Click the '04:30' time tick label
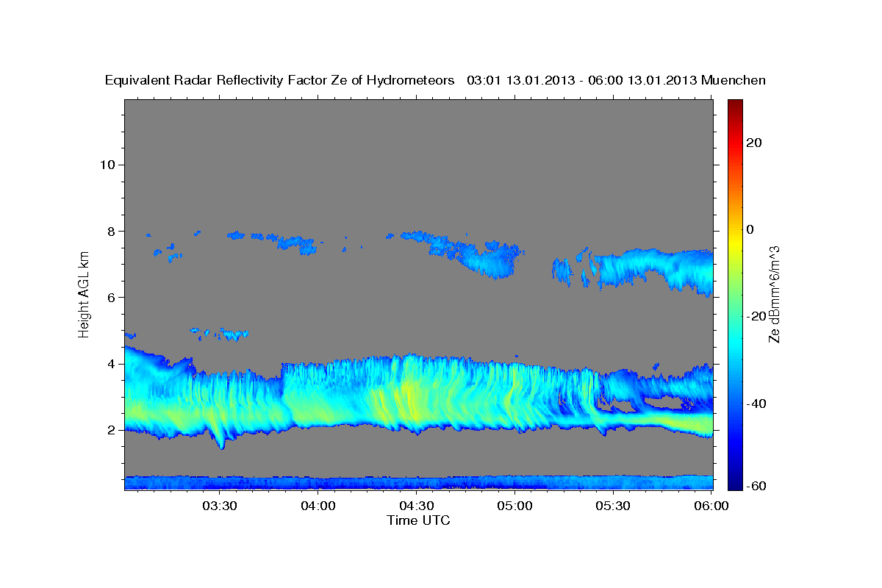Viewport: 882px width, 588px height. [417, 506]
